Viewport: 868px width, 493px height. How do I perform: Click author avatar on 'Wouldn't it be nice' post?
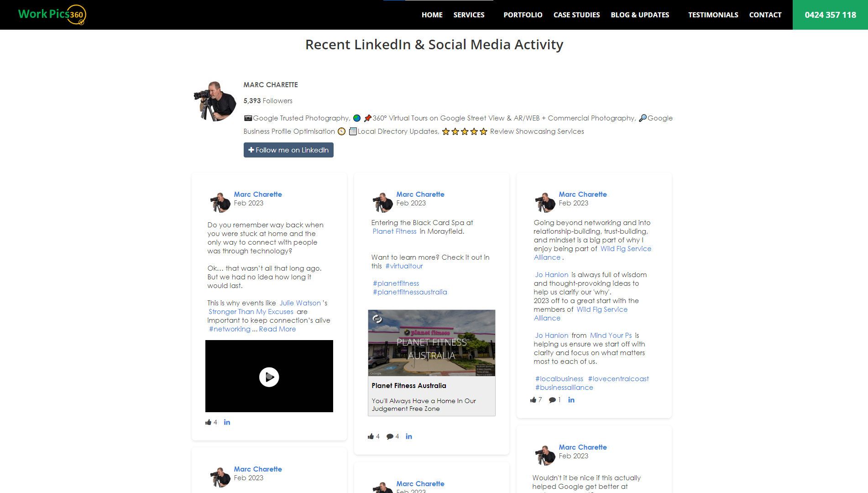click(545, 455)
